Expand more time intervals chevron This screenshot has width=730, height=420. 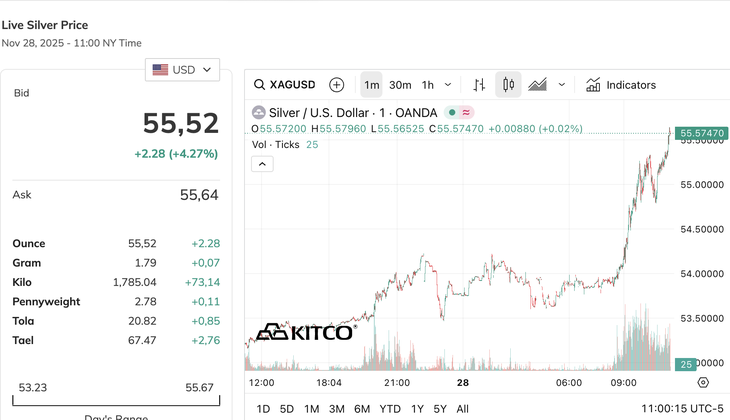pyautogui.click(x=448, y=85)
